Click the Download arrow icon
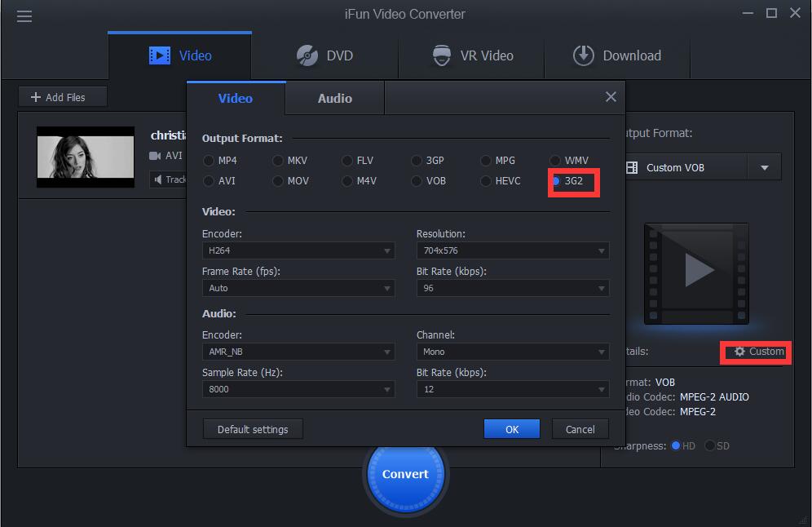Viewport: 812px width, 527px height. [584, 55]
